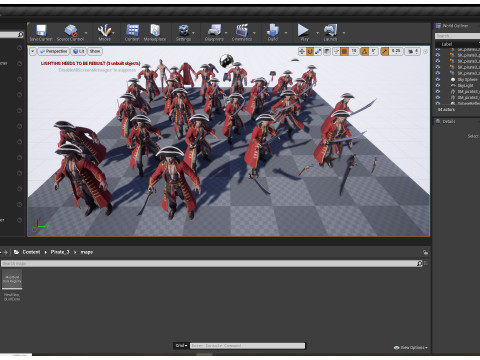Click the Pirate_3 breadcrumb folder
The width and height of the screenshot is (480, 360).
pyautogui.click(x=60, y=252)
